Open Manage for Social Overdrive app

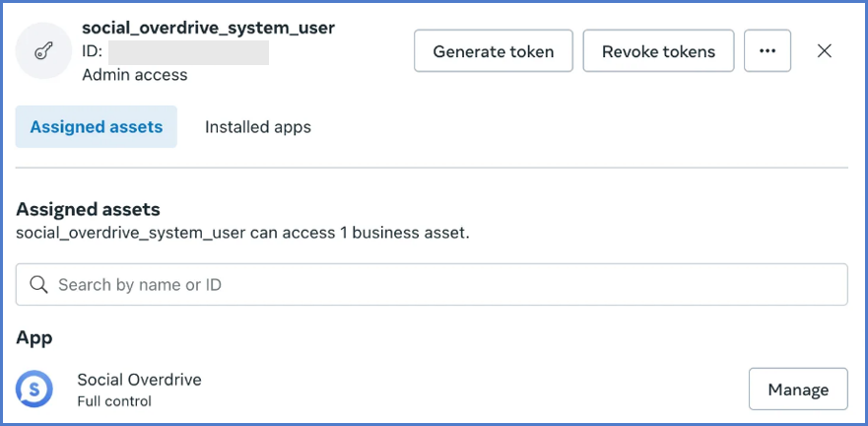[x=797, y=390]
